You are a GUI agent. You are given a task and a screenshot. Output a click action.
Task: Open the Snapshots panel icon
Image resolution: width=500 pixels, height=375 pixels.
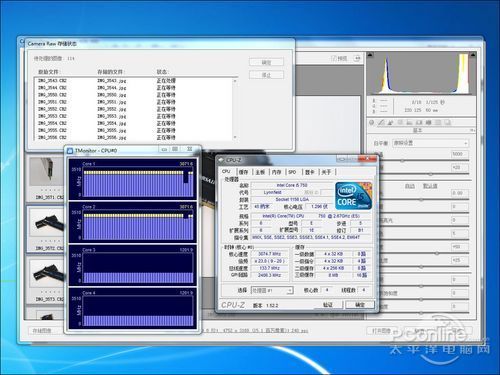click(x=447, y=122)
